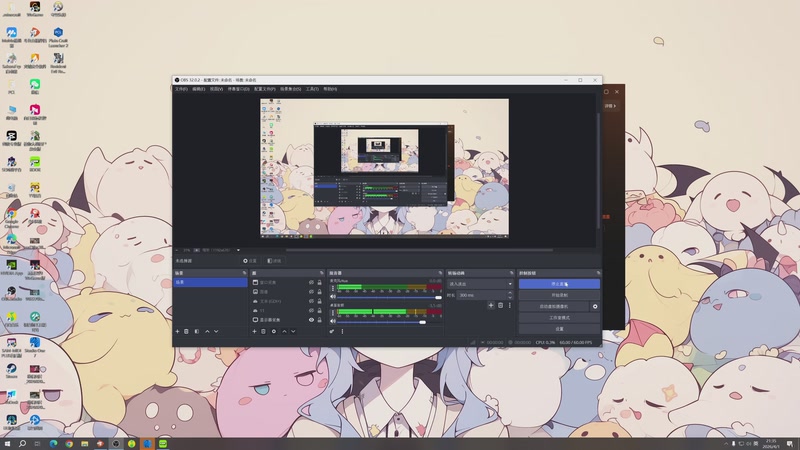This screenshot has width=800, height=450.
Task: Toggle lock on the 显示器采集 source
Action: (x=320, y=320)
